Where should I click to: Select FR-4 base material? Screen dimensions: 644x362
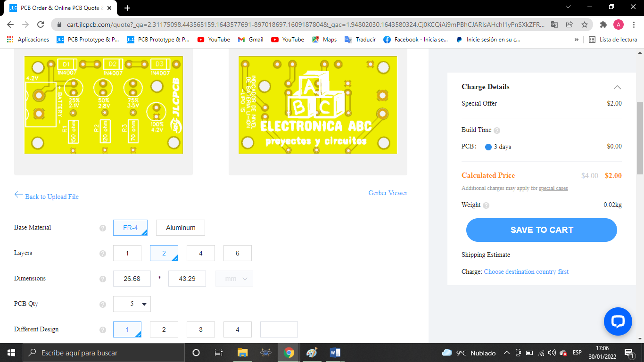(130, 228)
